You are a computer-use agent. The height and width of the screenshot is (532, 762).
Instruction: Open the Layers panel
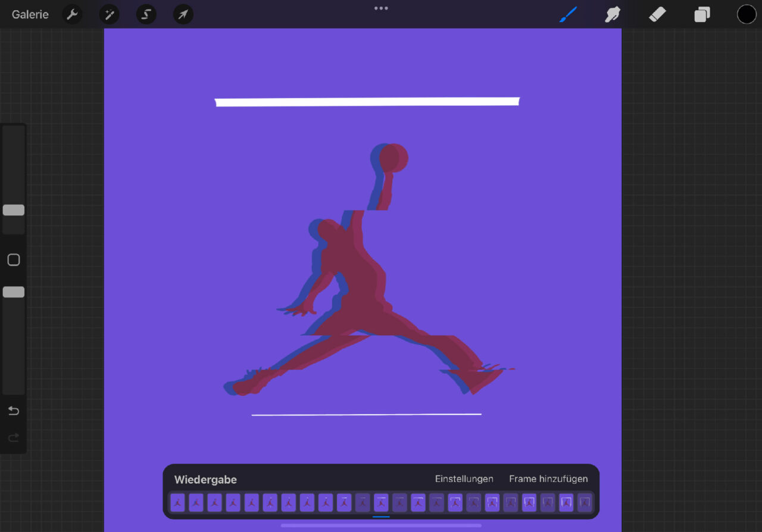tap(702, 14)
